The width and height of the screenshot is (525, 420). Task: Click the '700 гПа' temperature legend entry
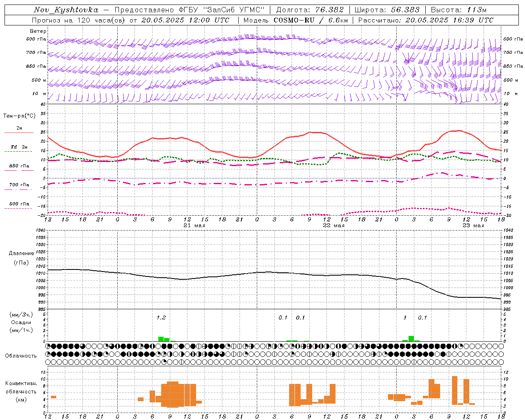(19, 185)
